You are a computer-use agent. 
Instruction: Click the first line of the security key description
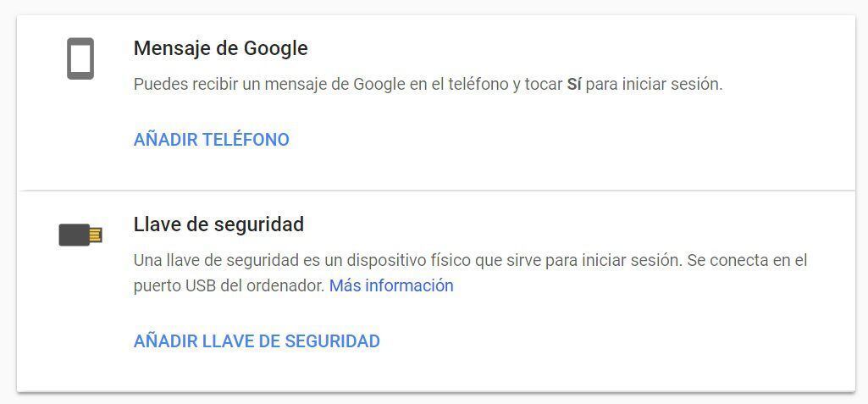click(x=471, y=260)
